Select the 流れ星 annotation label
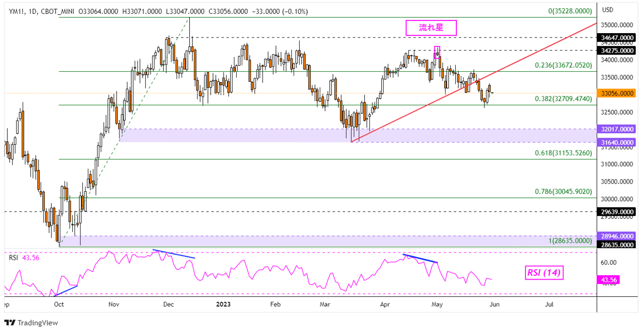 click(x=431, y=28)
